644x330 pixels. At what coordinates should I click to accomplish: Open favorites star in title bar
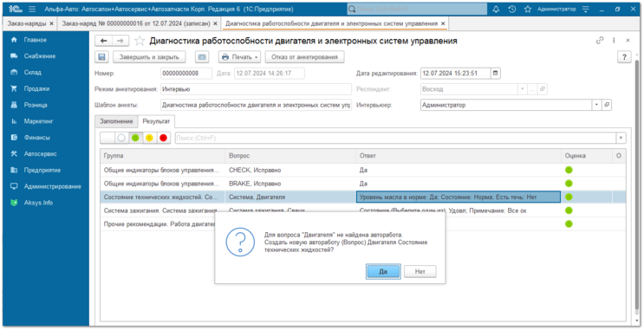[x=528, y=9]
